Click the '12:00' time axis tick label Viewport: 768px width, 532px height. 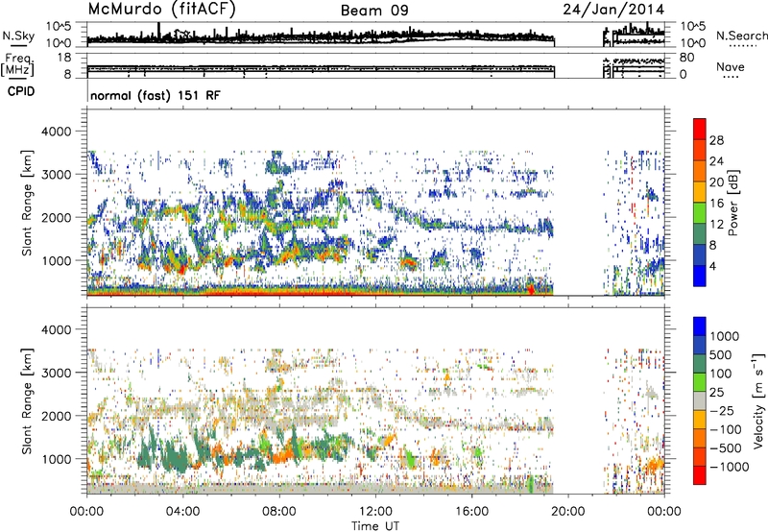click(375, 512)
